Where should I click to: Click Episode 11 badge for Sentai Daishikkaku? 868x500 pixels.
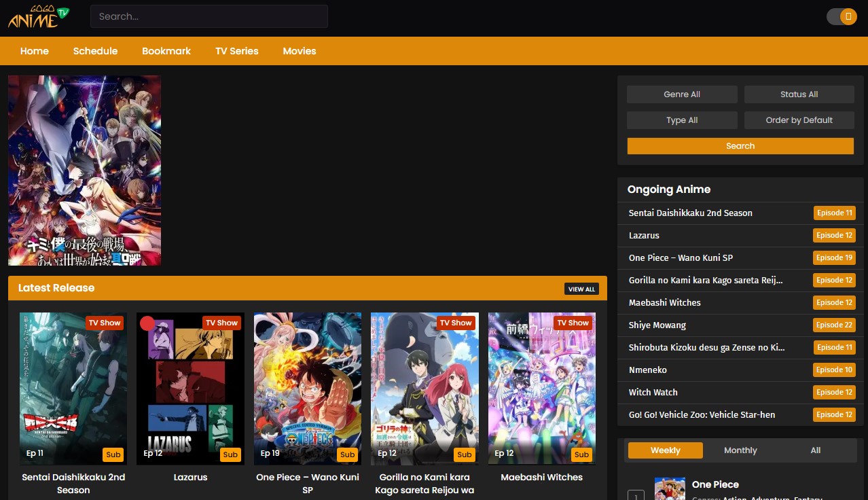point(835,213)
